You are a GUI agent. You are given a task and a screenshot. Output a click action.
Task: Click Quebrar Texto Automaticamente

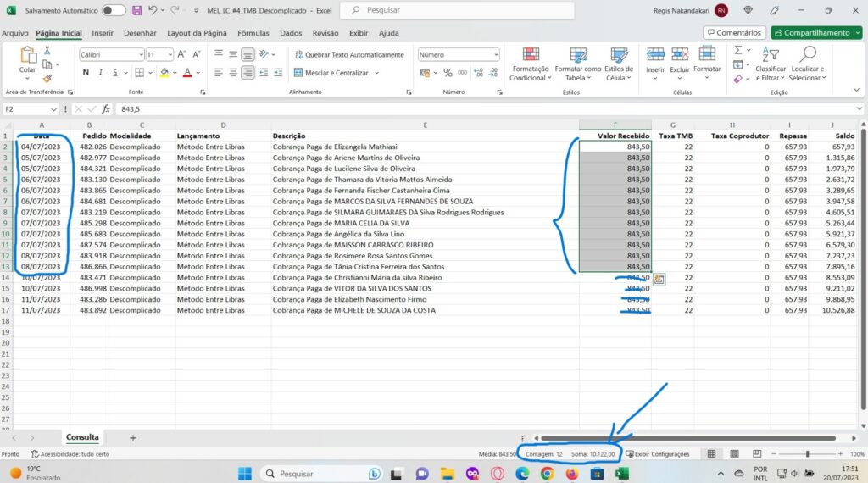(x=349, y=54)
